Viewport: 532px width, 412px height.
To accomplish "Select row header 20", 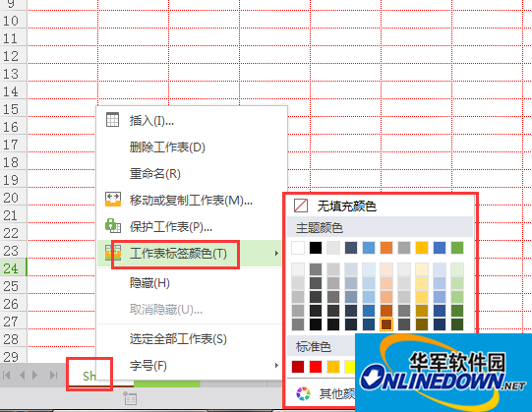I will tap(13, 198).
